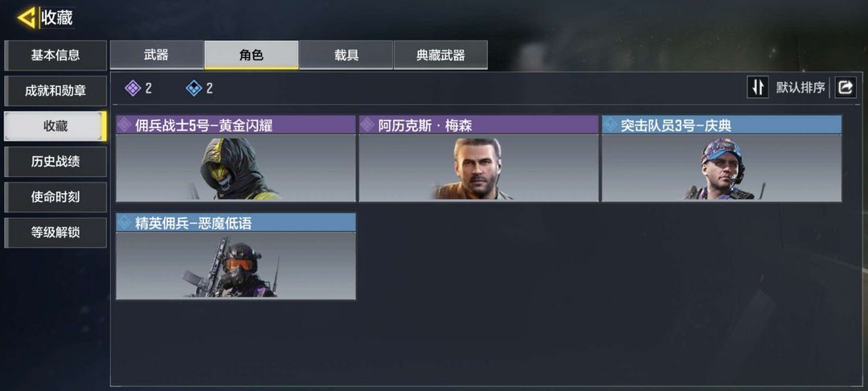868x391 pixels.
Task: Click rarity diamond on 突击队员3号-庆典 card
Action: point(610,126)
